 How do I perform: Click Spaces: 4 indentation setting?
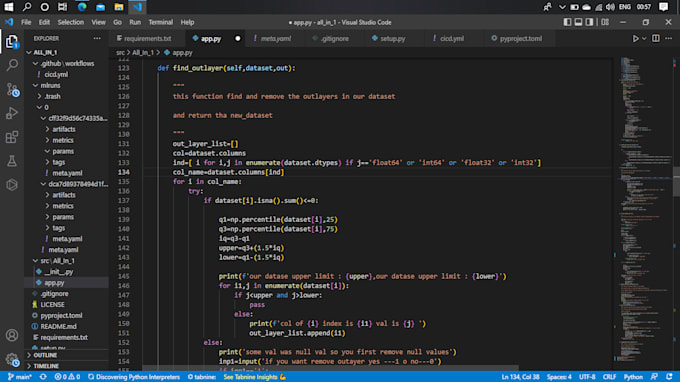point(559,377)
